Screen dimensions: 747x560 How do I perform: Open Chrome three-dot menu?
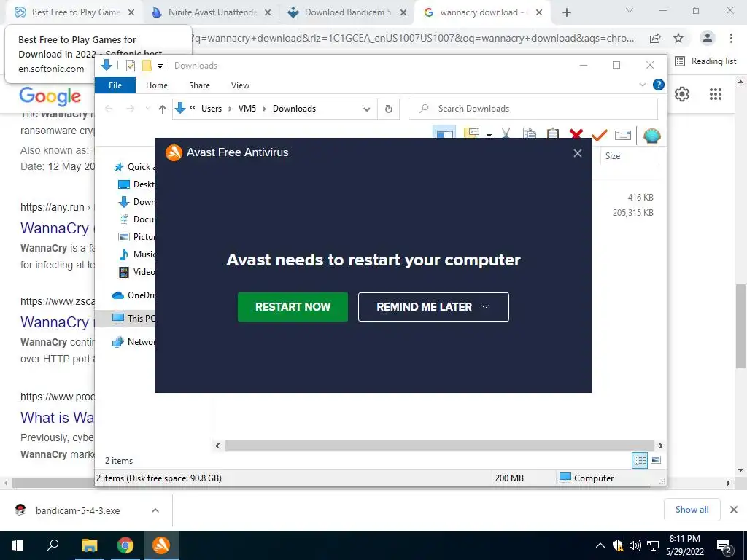[731, 38]
